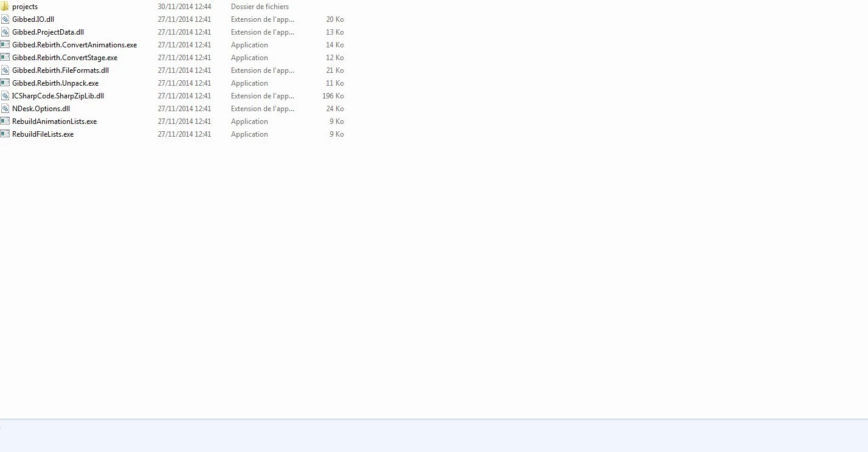
Task: Click the 9 Ko size of RebuildAnimationLists.exe
Action: point(337,122)
